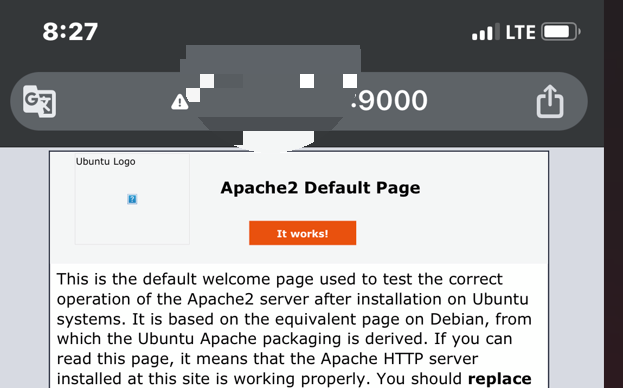Tap the cellular signal bars icon
The image size is (623, 388).
coord(486,32)
